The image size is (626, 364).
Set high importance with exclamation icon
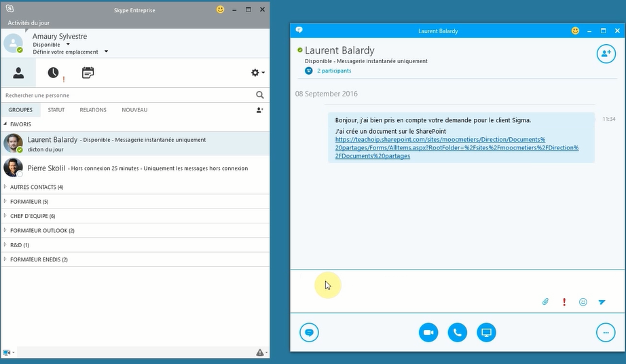[x=564, y=302]
